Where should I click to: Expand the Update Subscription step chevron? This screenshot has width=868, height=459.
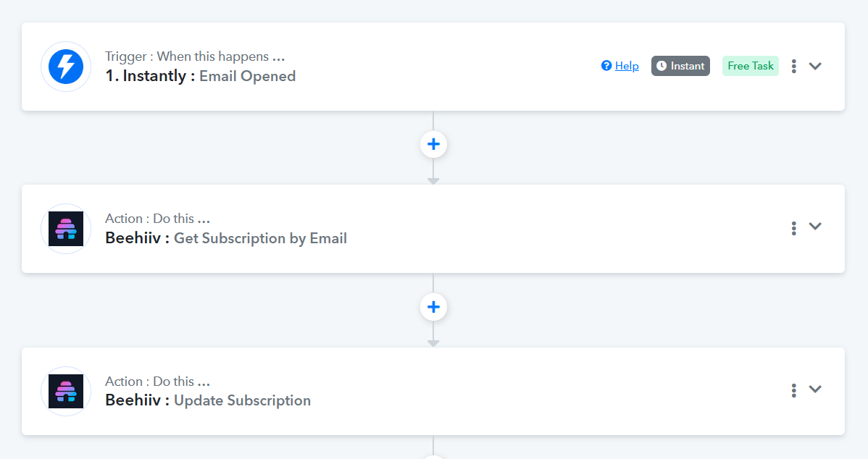tap(815, 389)
